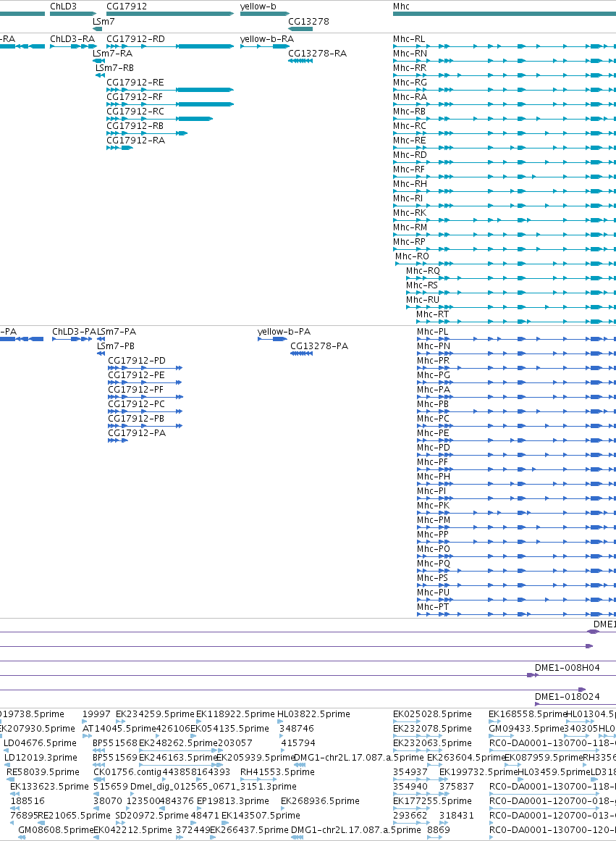This screenshot has width=616, height=841.
Task: Select transcript CG17912-RF
Action: click(x=135, y=97)
